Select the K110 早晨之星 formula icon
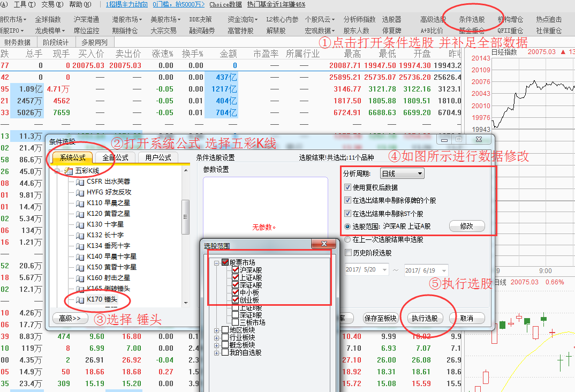 click(x=80, y=203)
